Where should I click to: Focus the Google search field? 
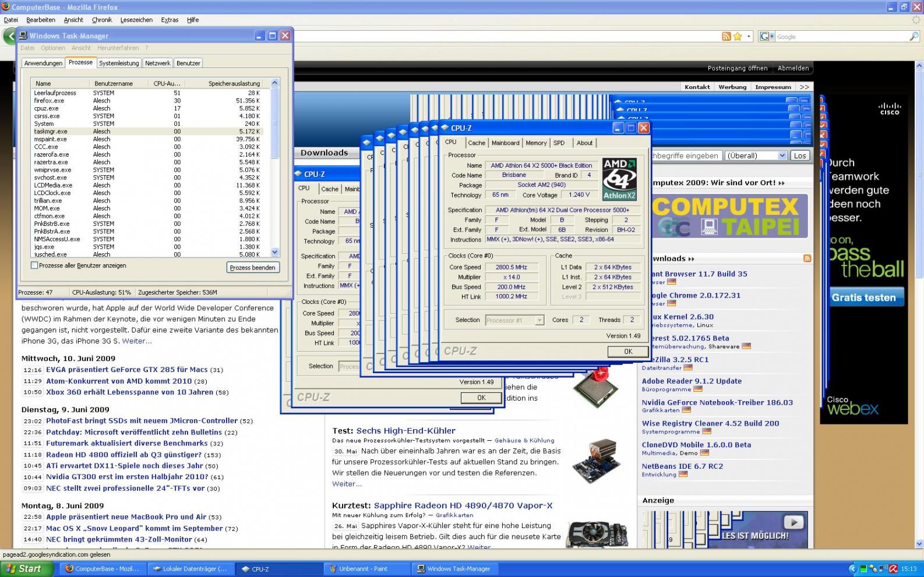tap(841, 36)
